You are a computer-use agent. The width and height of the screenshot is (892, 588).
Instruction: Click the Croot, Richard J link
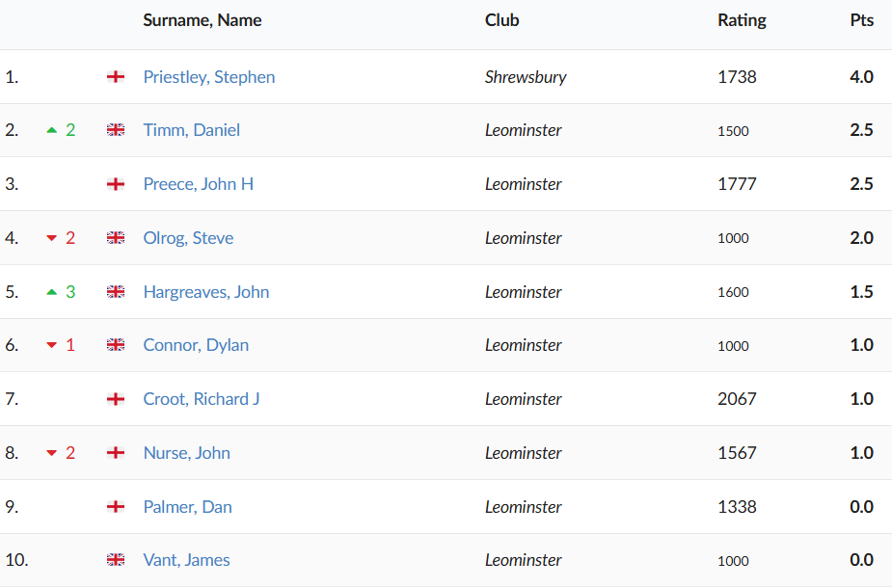[201, 399]
